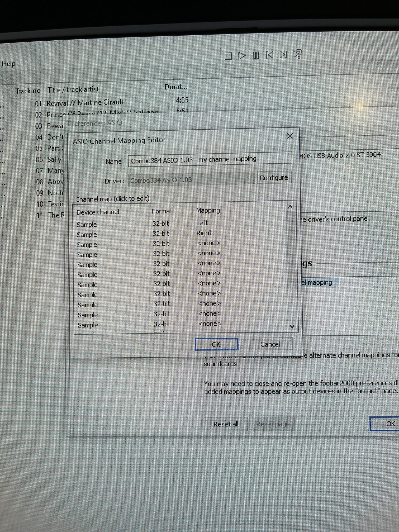Click the last visible <none> mapping entry
The height and width of the screenshot is (532, 399).
pyautogui.click(x=210, y=324)
